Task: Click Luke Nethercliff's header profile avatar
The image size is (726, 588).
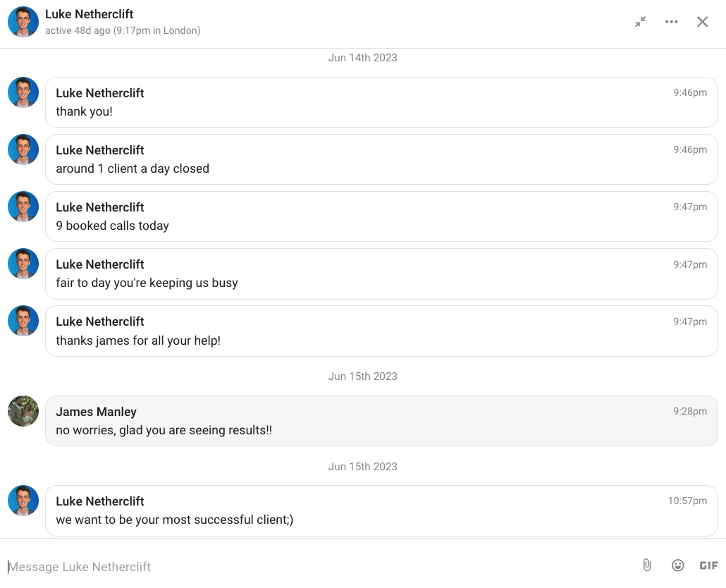Action: [23, 22]
